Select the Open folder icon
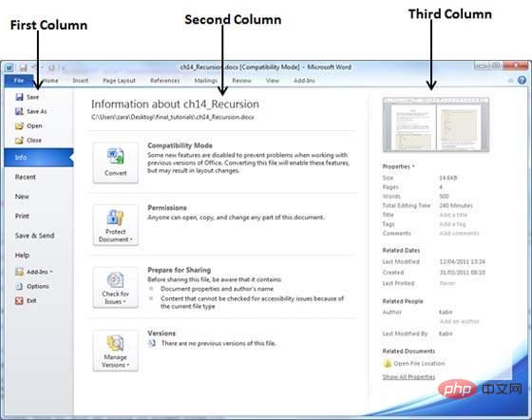This screenshot has width=532, height=420. pos(19,125)
